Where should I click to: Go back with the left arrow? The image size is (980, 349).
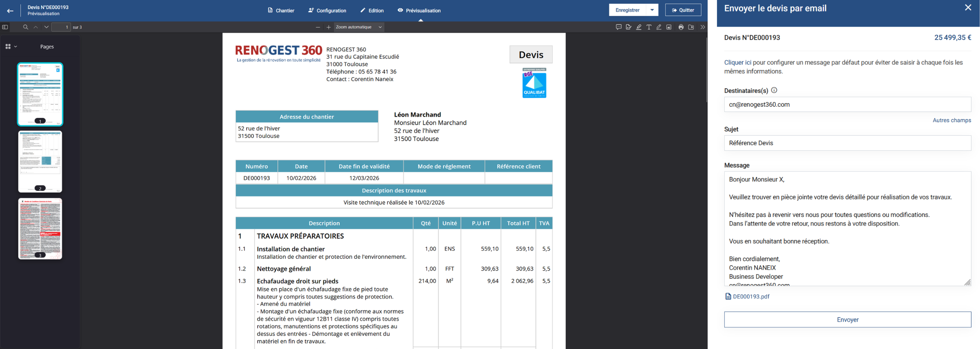pyautogui.click(x=10, y=11)
